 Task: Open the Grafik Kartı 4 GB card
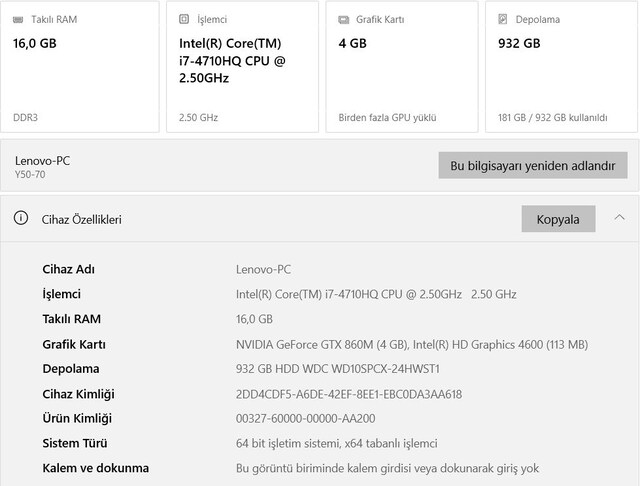coord(402,67)
